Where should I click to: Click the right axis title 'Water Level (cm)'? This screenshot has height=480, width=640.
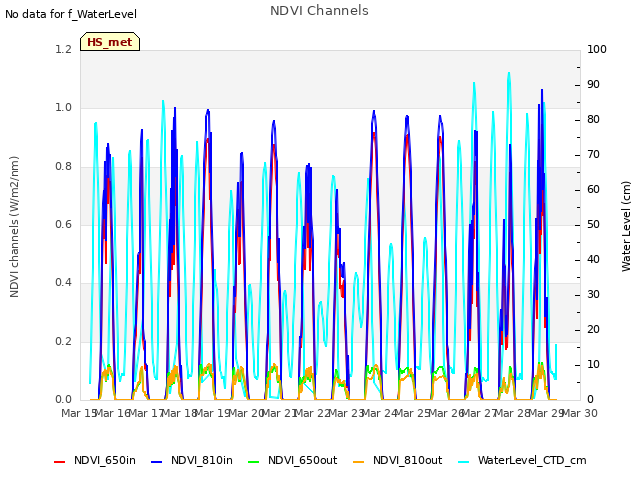click(x=626, y=227)
